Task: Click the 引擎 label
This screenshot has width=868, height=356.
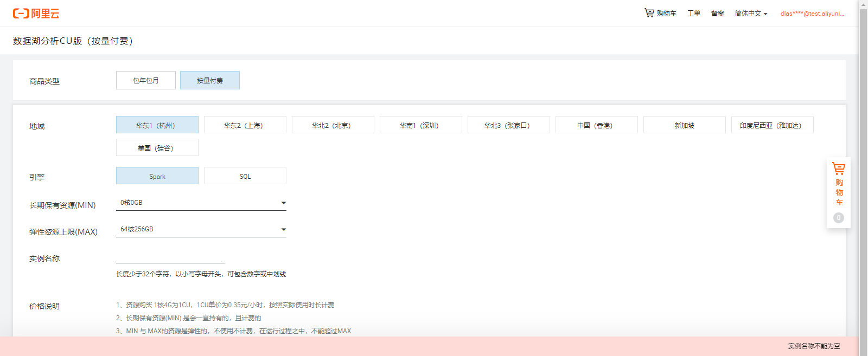Action: click(37, 177)
